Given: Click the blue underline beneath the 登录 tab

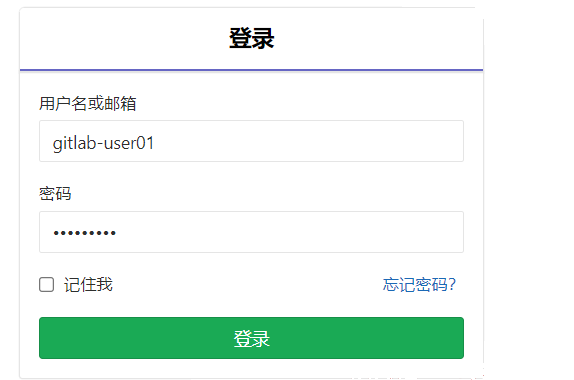Looking at the screenshot, I should click(x=251, y=70).
